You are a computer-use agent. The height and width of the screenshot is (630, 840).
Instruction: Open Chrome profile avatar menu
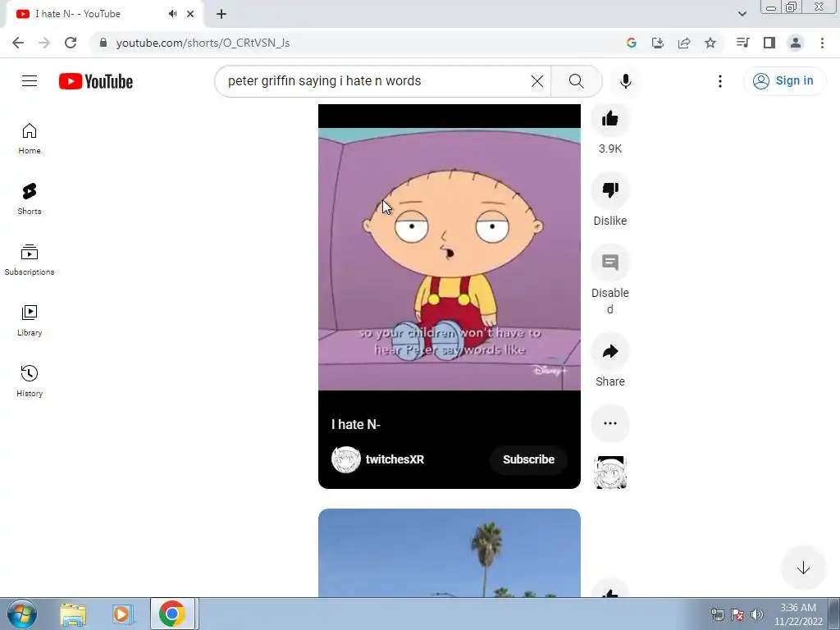[x=795, y=43]
